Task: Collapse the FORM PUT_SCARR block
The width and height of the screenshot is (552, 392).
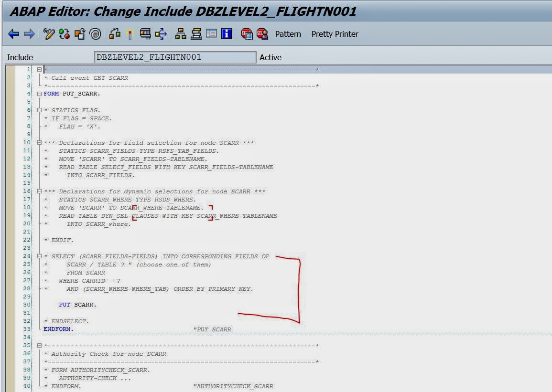Action: 39,94
